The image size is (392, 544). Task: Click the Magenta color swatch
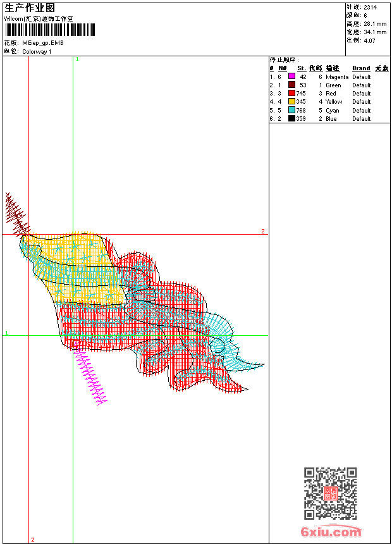pyautogui.click(x=291, y=77)
